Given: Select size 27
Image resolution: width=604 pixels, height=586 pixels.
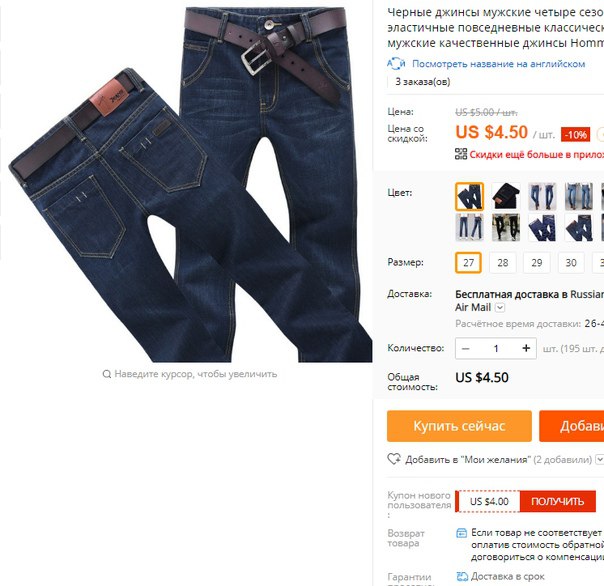Looking at the screenshot, I should tap(468, 263).
